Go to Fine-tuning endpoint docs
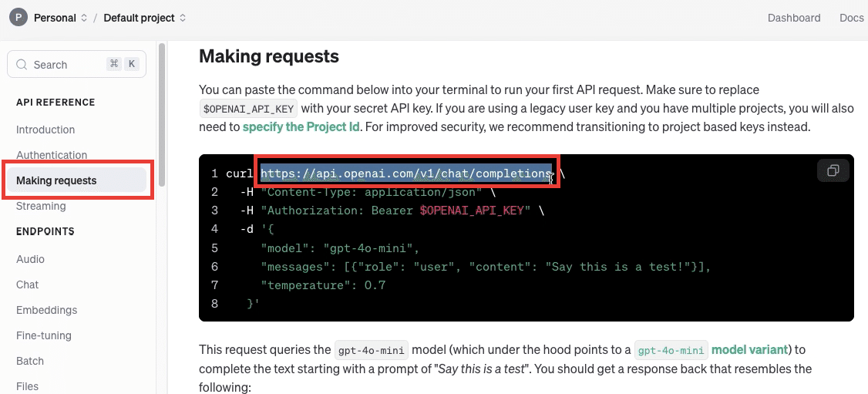The image size is (868, 394). pyautogui.click(x=44, y=336)
